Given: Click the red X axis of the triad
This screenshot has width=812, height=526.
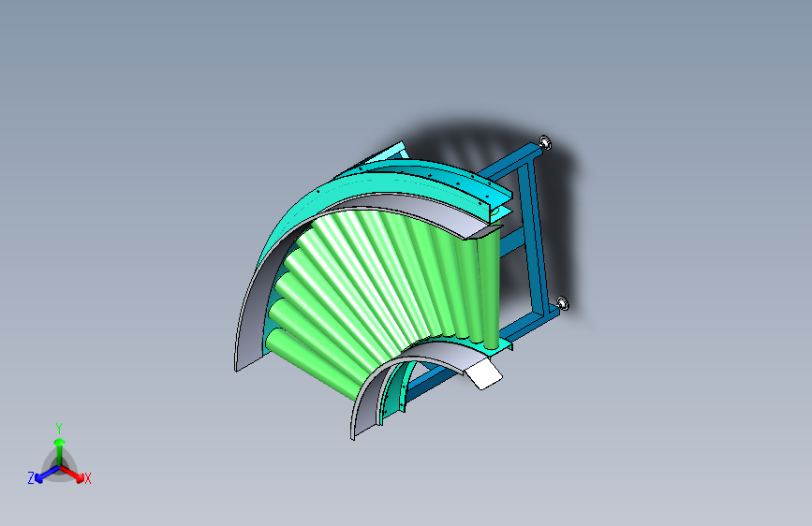Looking at the screenshot, I should 72,474.
